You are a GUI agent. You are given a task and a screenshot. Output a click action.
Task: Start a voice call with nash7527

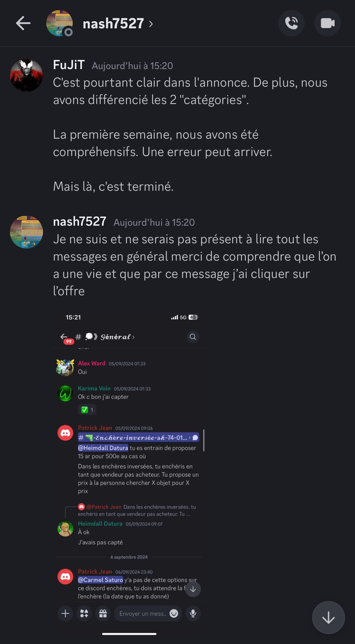(291, 23)
